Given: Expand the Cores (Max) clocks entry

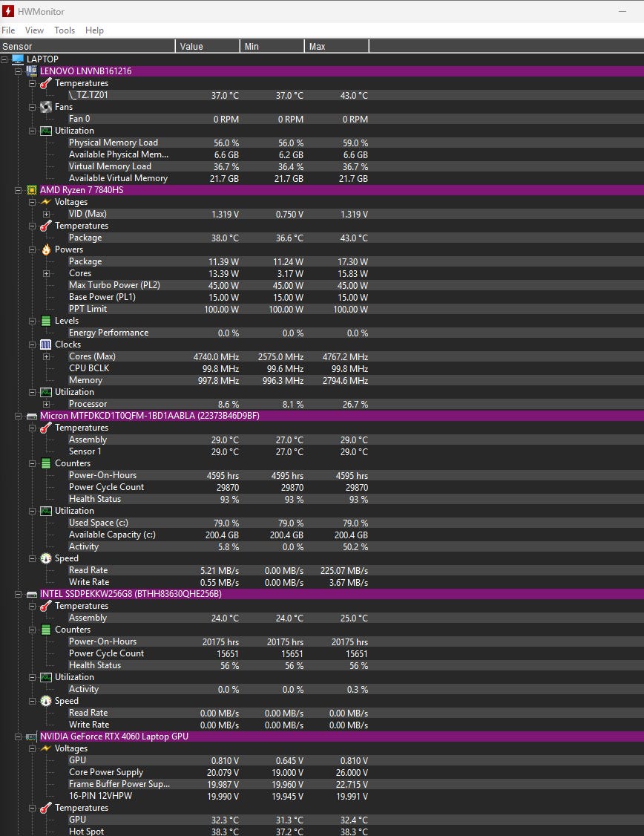Looking at the screenshot, I should [46, 356].
